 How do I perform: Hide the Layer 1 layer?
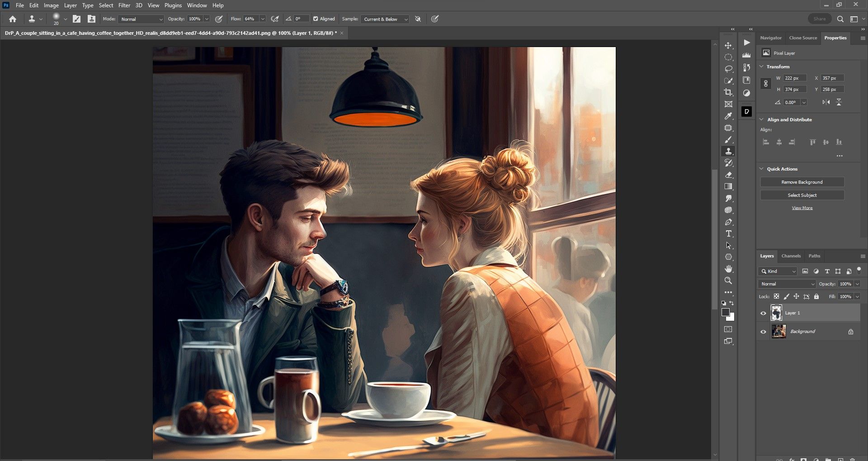click(764, 313)
